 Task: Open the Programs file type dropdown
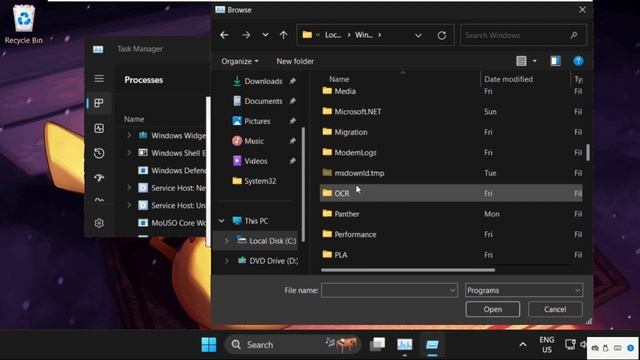pos(524,290)
